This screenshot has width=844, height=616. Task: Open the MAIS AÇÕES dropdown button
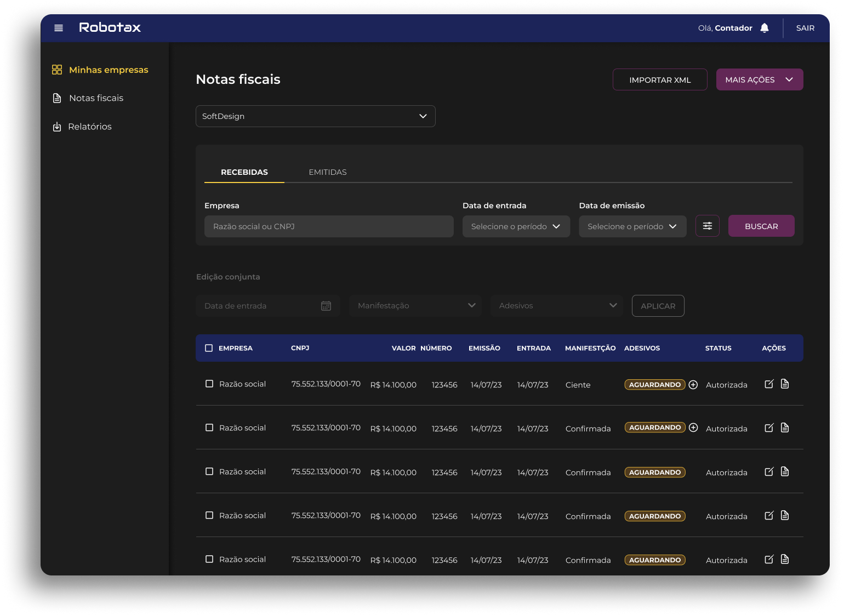click(x=760, y=79)
